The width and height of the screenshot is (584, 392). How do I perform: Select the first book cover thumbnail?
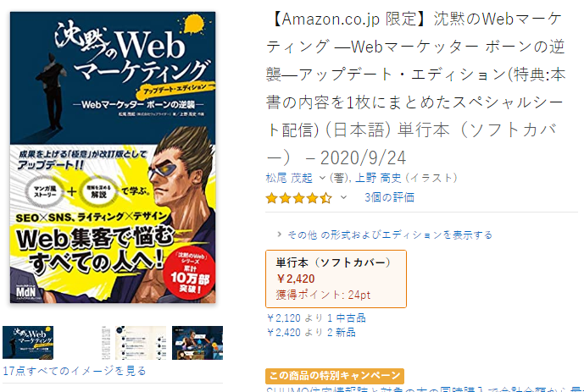(x=28, y=343)
